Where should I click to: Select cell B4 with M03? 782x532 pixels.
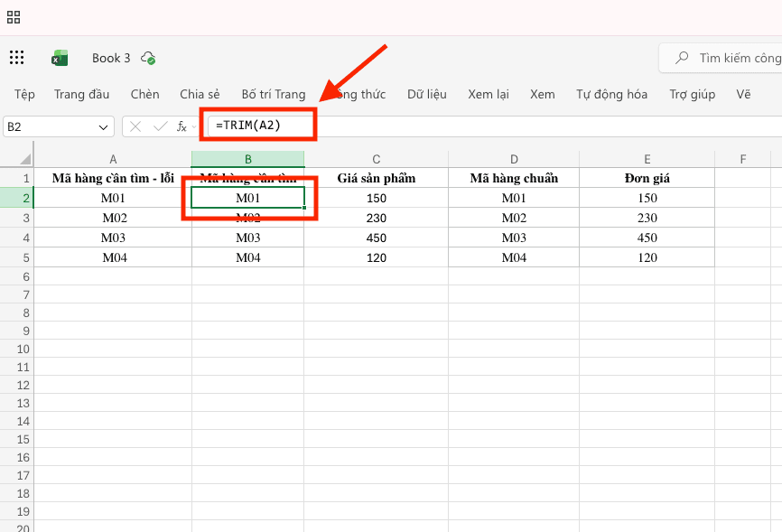247,238
